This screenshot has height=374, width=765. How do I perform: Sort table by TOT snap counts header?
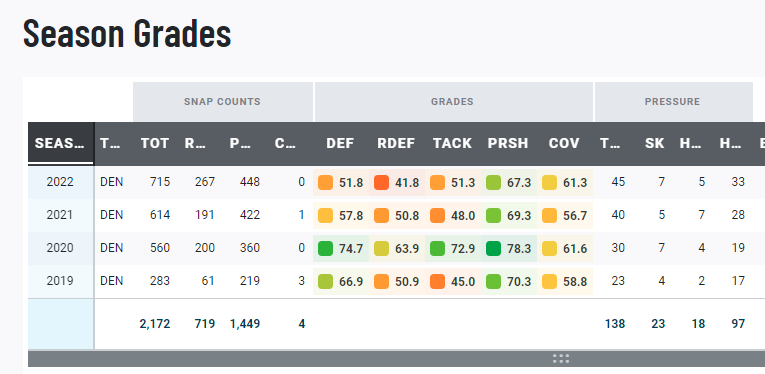pos(155,143)
